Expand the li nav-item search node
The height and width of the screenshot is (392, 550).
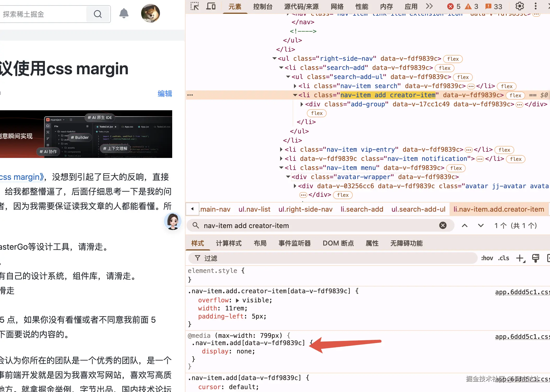pos(295,86)
